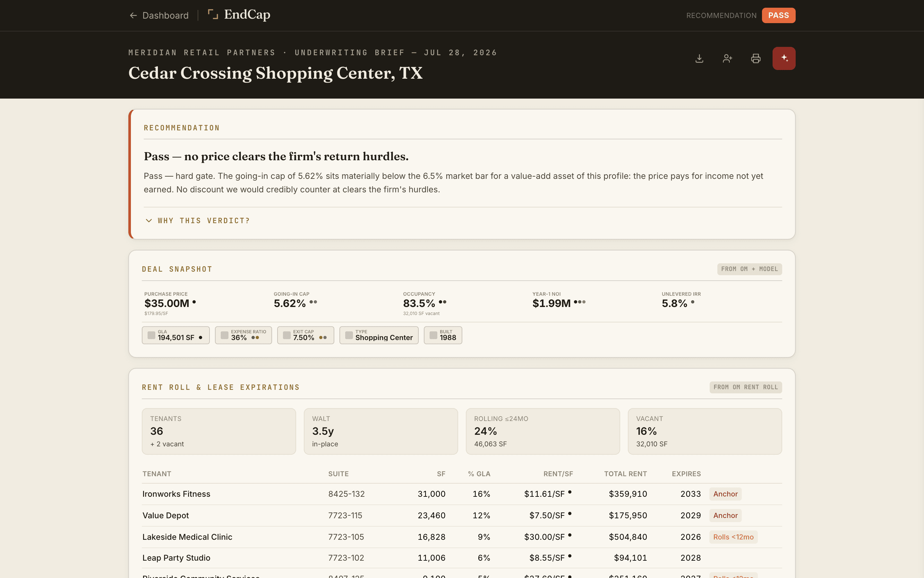Click the source dot after $30.00/SF
The image size is (924, 578).
(x=570, y=535)
